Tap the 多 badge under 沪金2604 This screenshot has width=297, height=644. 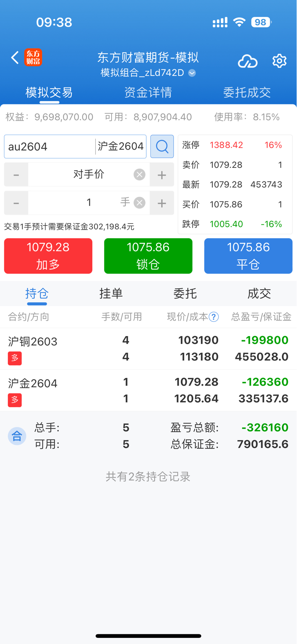click(15, 400)
